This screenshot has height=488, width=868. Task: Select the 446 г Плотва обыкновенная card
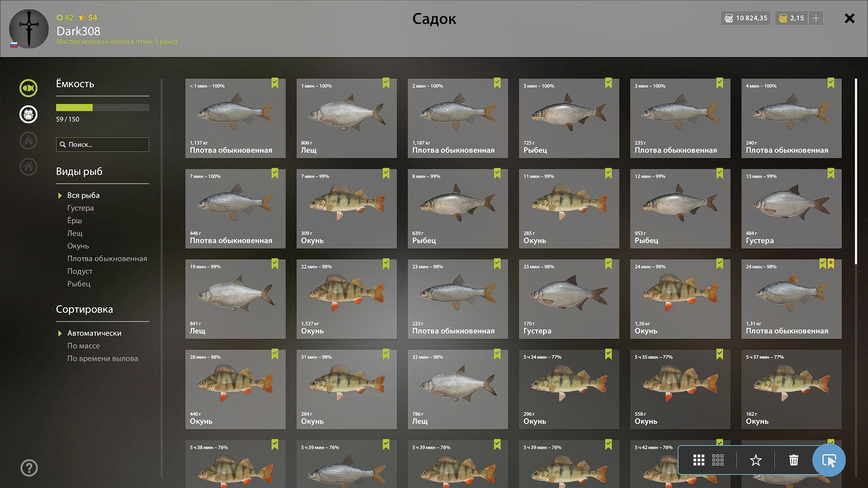[x=236, y=209]
